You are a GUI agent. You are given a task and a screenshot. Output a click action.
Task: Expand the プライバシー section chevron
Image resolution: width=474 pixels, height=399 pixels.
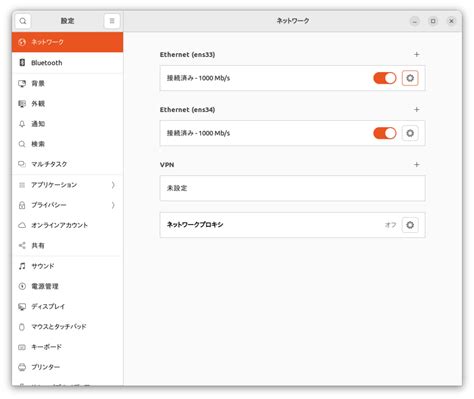click(x=113, y=205)
